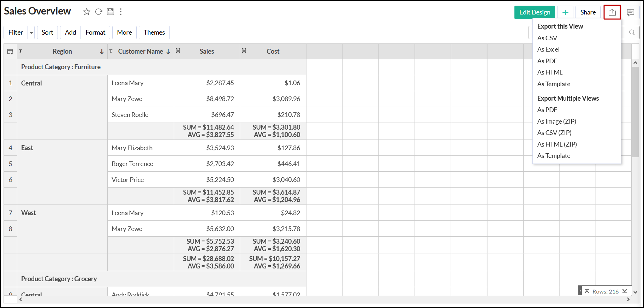Image resolution: width=644 pixels, height=308 pixels.
Task: Choose As Image (ZIP) export option
Action: point(556,122)
